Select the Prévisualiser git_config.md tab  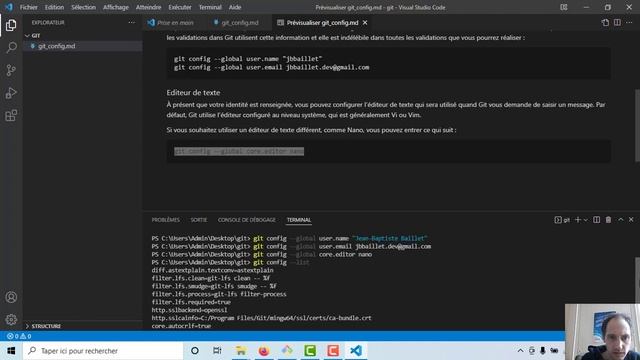click(x=322, y=23)
